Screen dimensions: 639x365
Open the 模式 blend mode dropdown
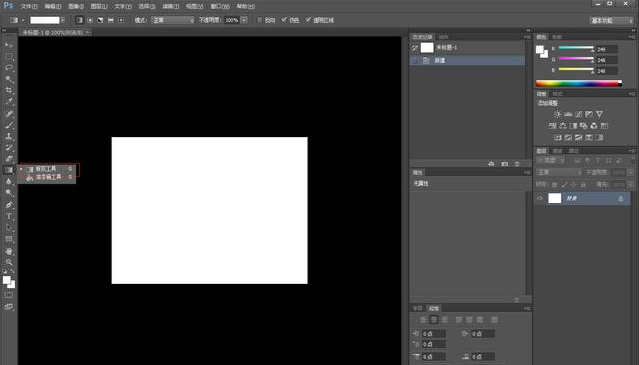[x=173, y=20]
